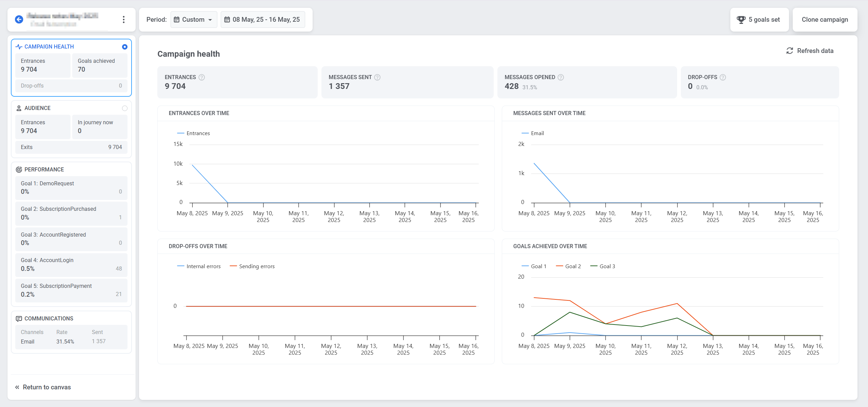Click the help icon beside ENTRANCES

click(x=202, y=77)
